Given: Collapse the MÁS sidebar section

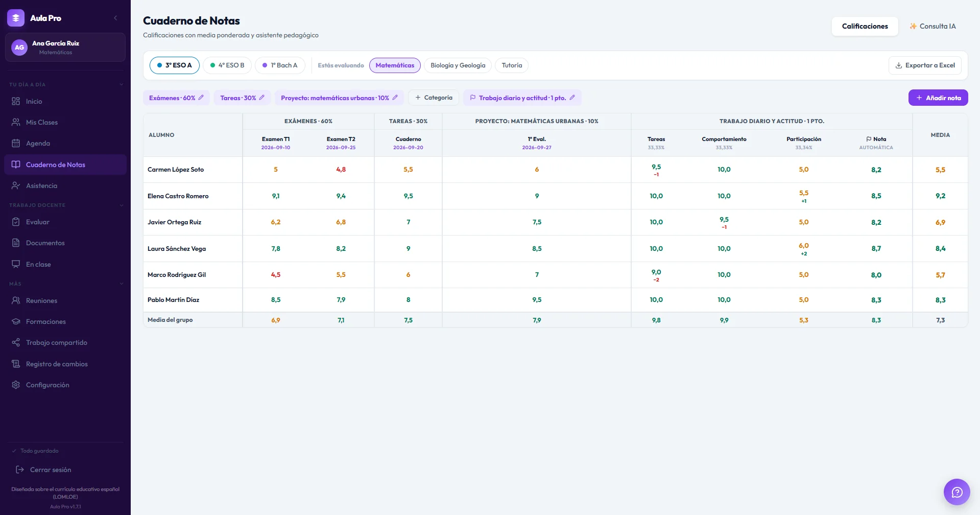Looking at the screenshot, I should click(x=121, y=284).
